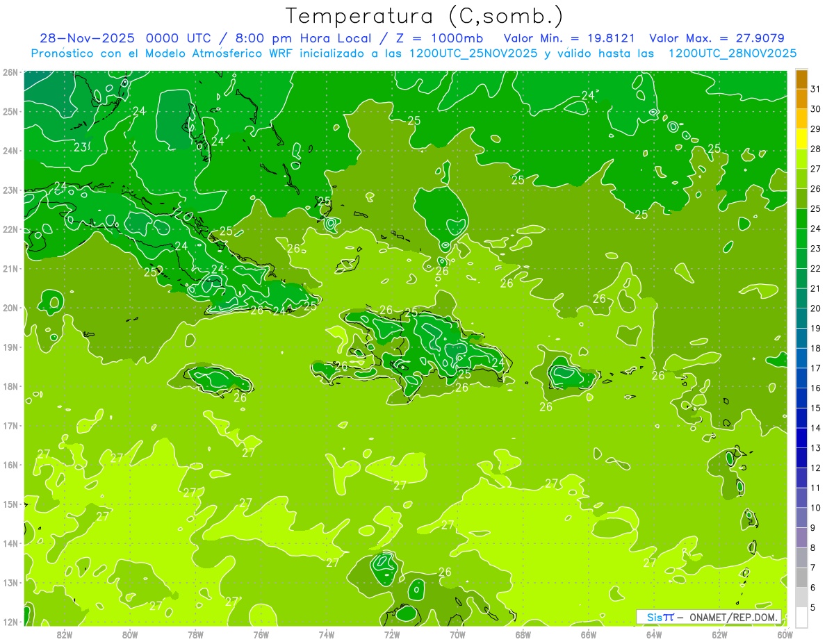Click the "21N" latitude axis label
This screenshot has width=834, height=644.
10,269
